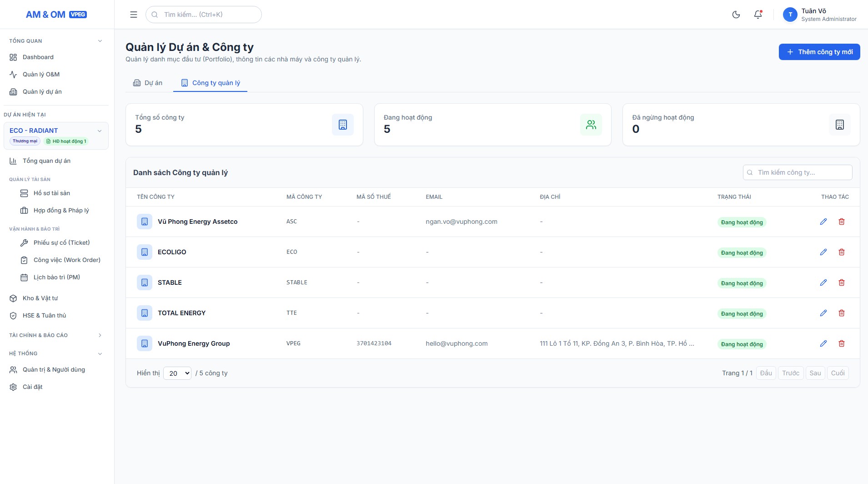Edit the ECOLIGO company row

pos(823,252)
